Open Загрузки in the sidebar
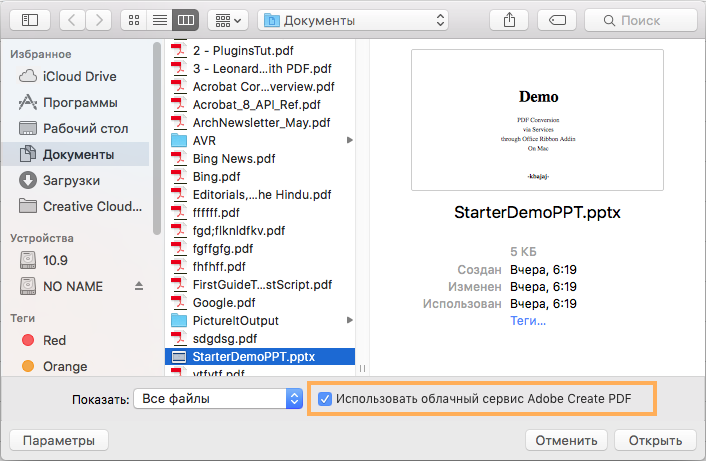The height and width of the screenshot is (461, 706). click(76, 181)
